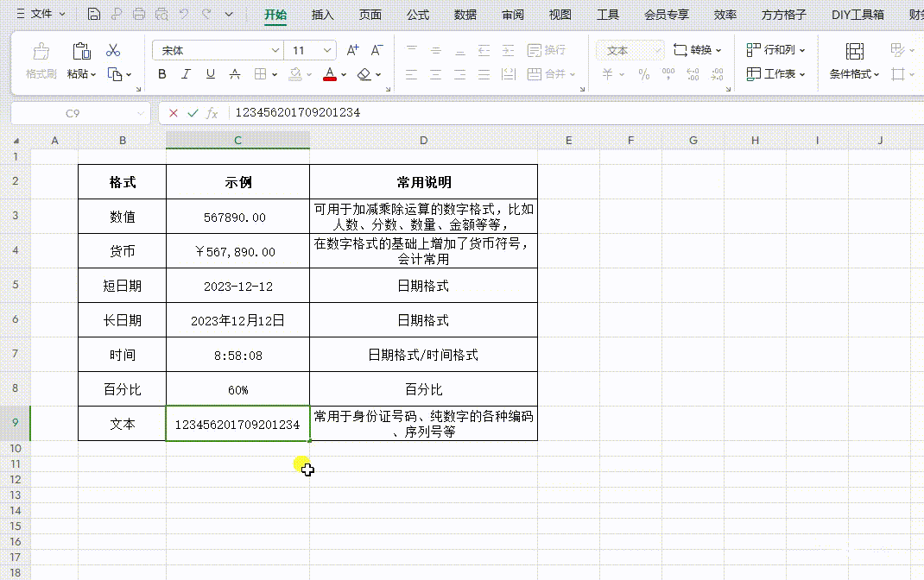Screen dimensions: 924x580
Task: Align text right
Action: click(x=459, y=74)
